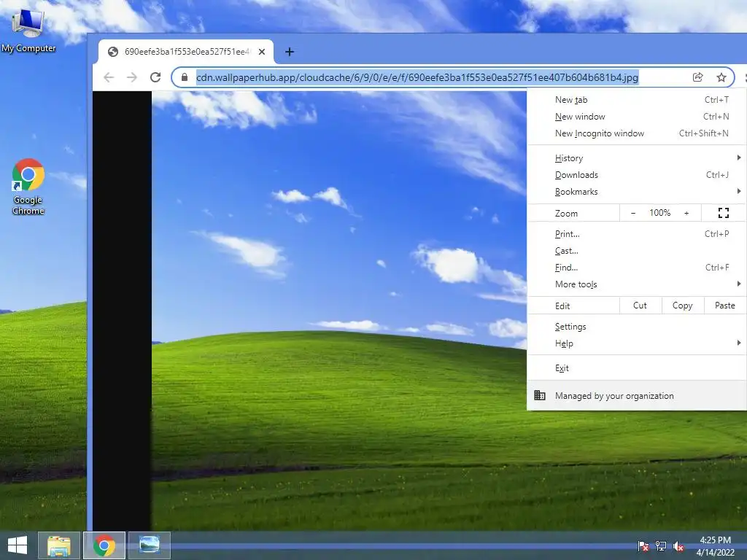This screenshot has width=747, height=560.
Task: Expand More tools submenu
Action: [636, 284]
